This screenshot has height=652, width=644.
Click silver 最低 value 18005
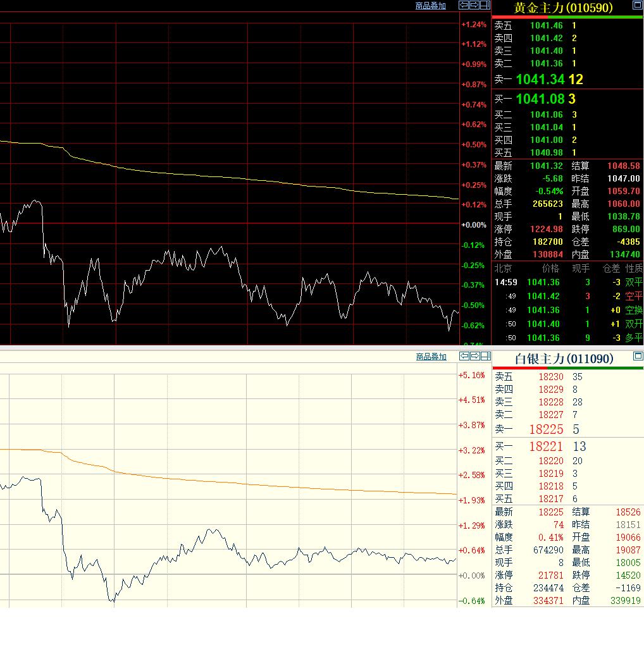point(628,563)
